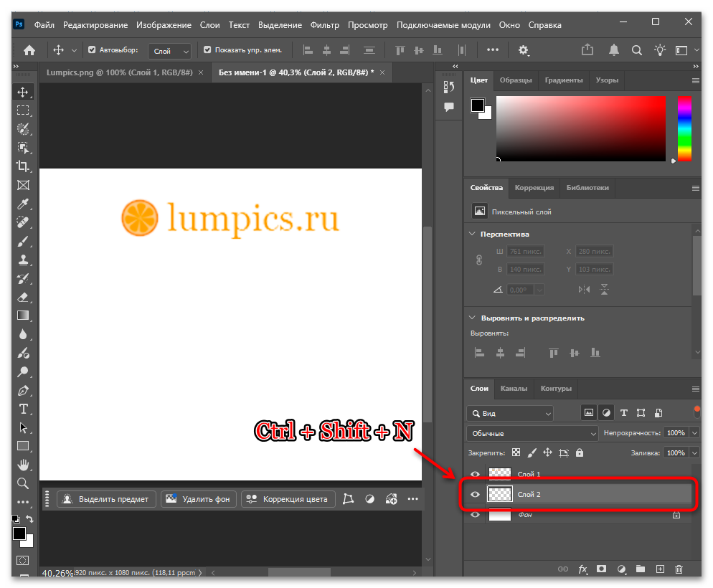713x588 pixels.
Task: Toggle pixel layer filter in Layers panel
Action: pos(589,412)
